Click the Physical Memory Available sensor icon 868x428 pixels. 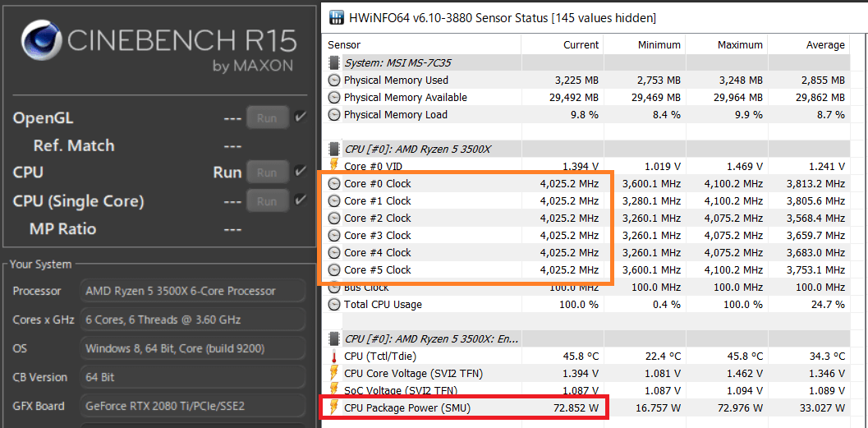point(334,98)
